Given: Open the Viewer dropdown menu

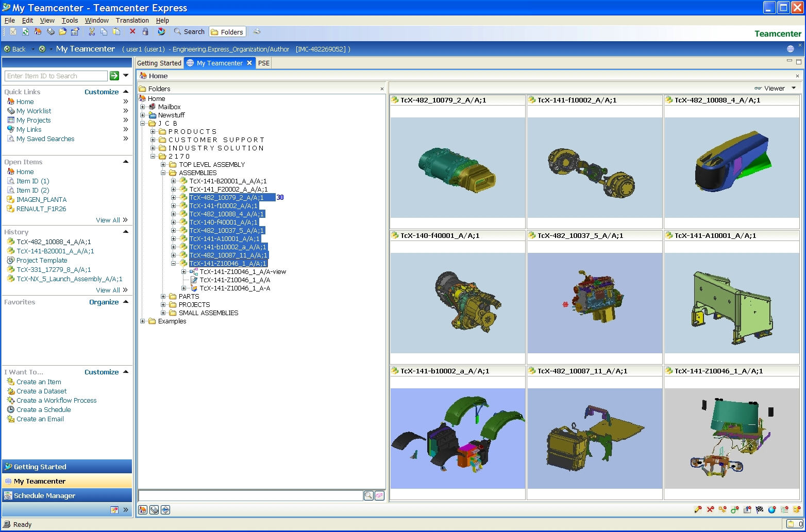Looking at the screenshot, I should coord(794,88).
